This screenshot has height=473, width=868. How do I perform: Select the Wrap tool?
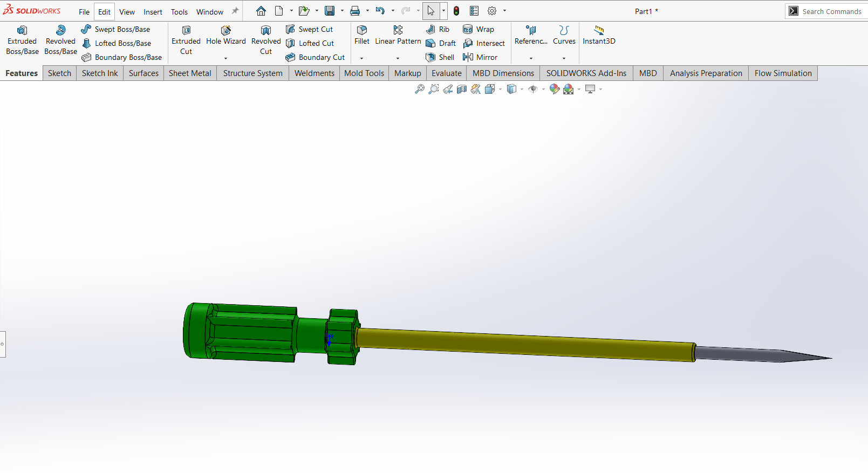coord(479,29)
